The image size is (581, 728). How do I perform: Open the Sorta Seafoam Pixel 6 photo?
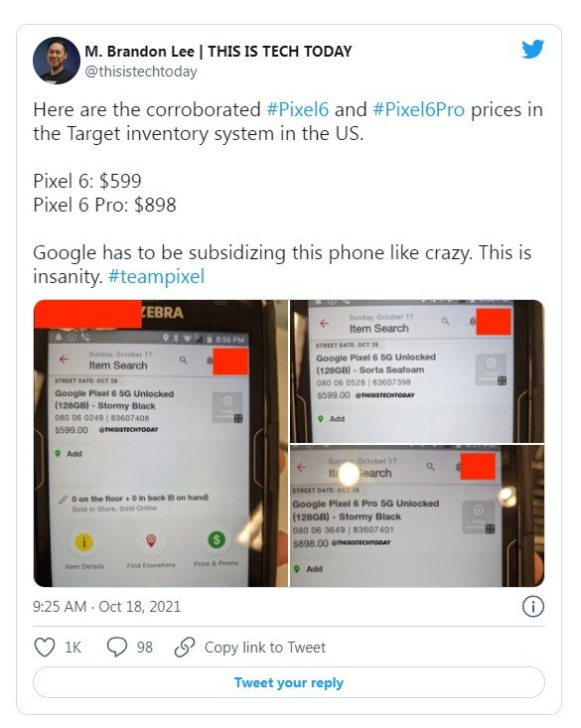click(417, 371)
